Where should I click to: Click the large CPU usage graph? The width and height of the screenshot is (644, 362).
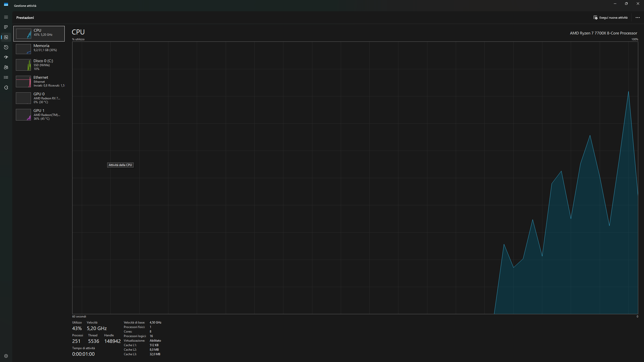pyautogui.click(x=355, y=178)
